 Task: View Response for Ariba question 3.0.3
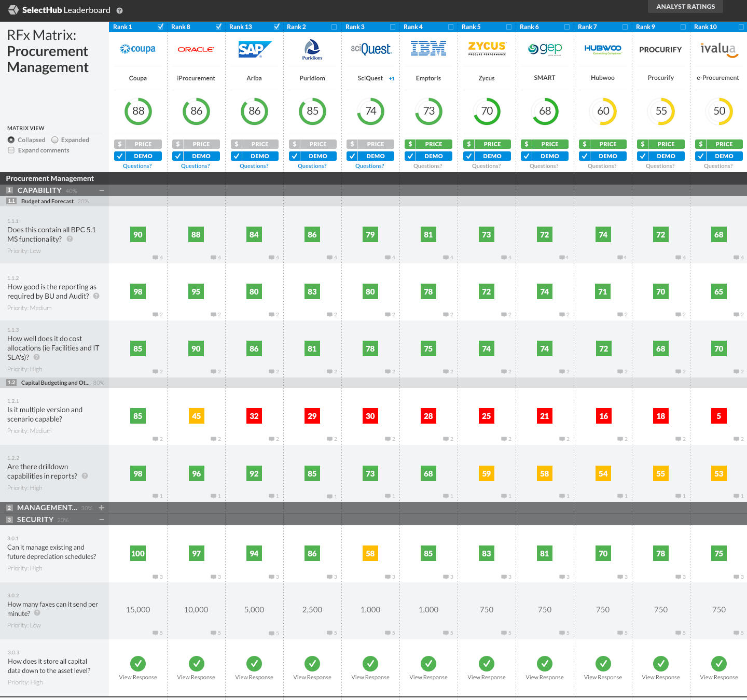tap(254, 678)
